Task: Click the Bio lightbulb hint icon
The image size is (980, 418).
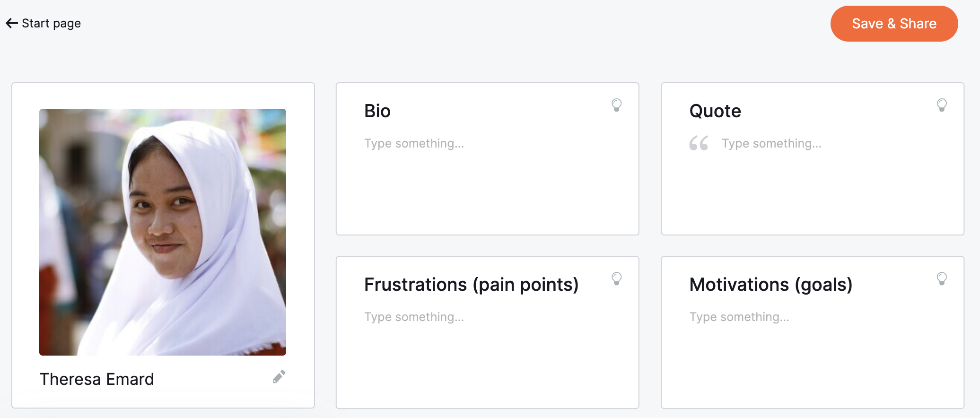Action: tap(616, 105)
